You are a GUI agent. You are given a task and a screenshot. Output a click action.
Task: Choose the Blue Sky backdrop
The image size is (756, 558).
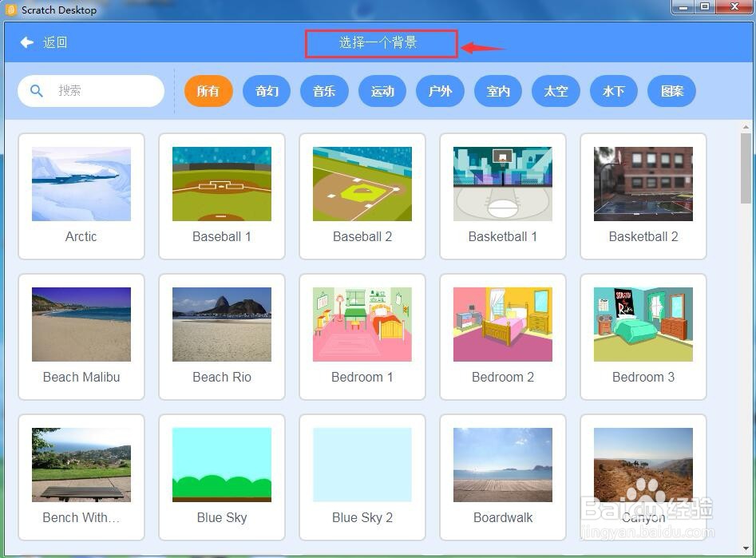pyautogui.click(x=222, y=477)
